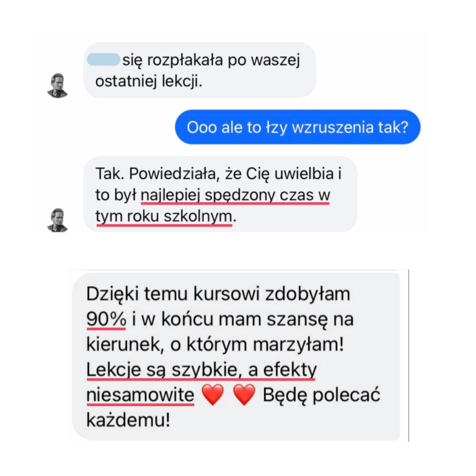Click the word 'każdemu!' in the last bubble

coord(128,420)
